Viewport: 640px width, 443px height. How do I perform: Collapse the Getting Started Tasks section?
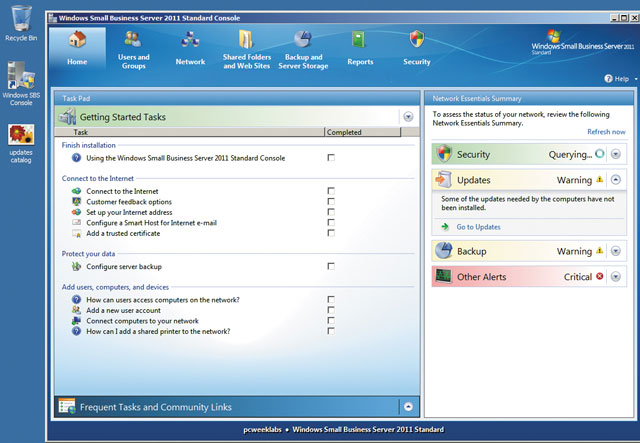click(408, 117)
